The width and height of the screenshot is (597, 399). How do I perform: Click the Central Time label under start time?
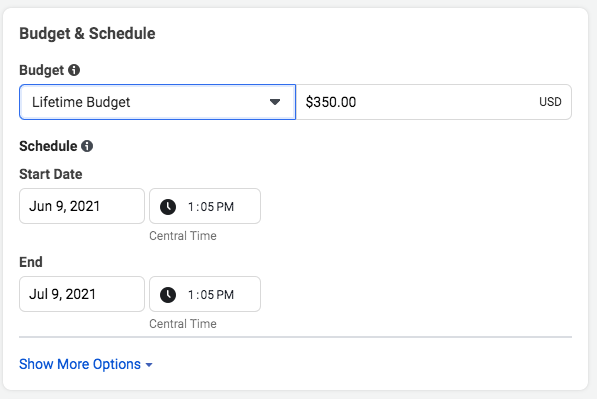click(183, 236)
